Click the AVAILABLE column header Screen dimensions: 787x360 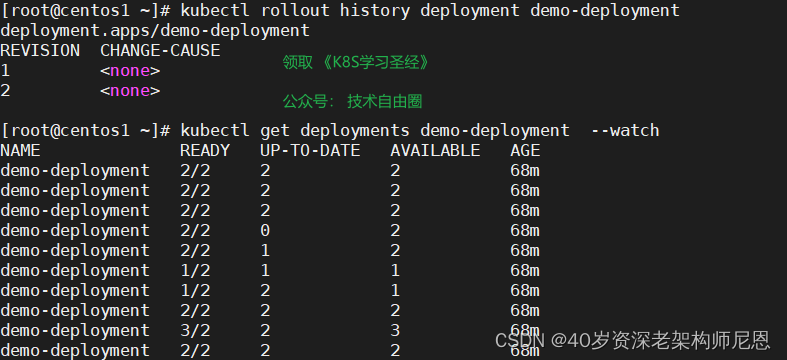point(435,151)
